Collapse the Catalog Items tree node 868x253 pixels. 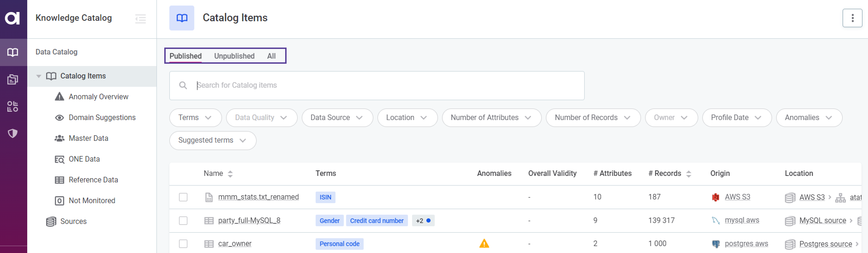pyautogui.click(x=39, y=76)
